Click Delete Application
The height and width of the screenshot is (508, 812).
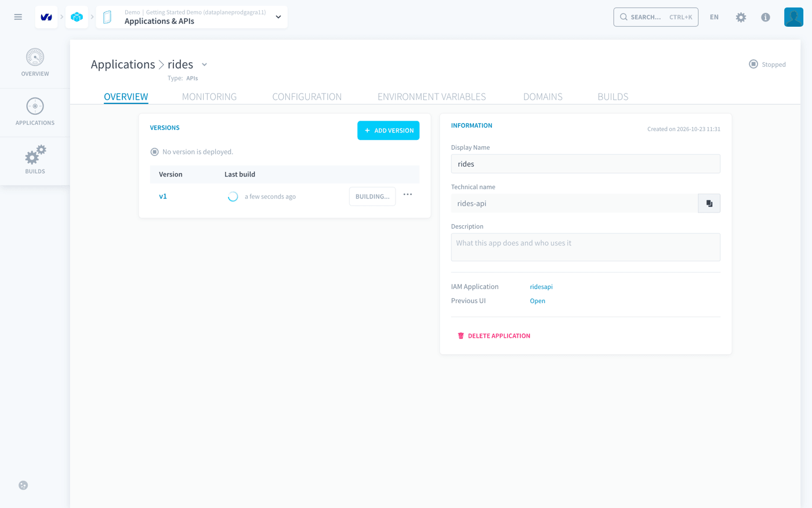pyautogui.click(x=494, y=336)
